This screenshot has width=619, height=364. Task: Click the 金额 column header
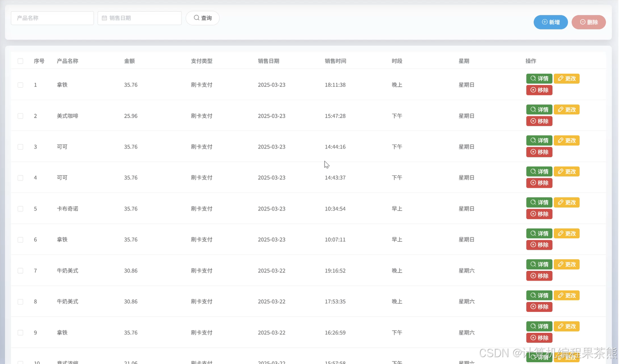129,61
